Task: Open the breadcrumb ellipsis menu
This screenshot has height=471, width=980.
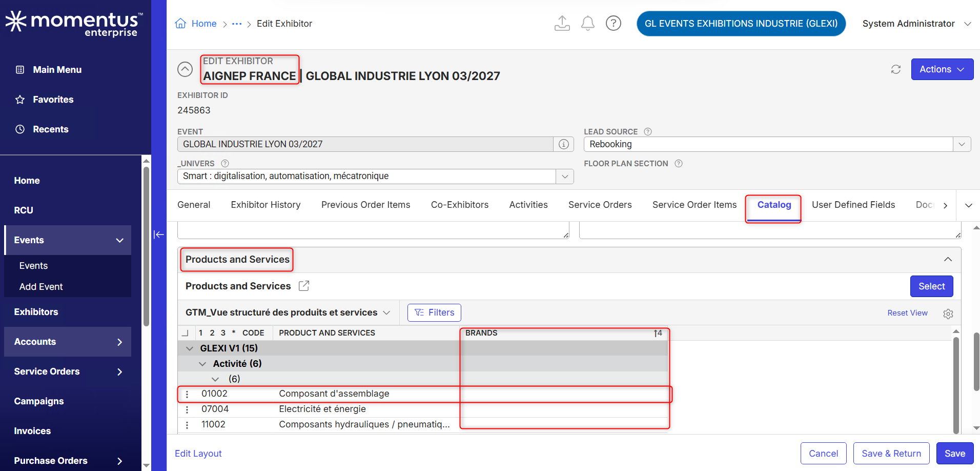Action: click(x=237, y=24)
